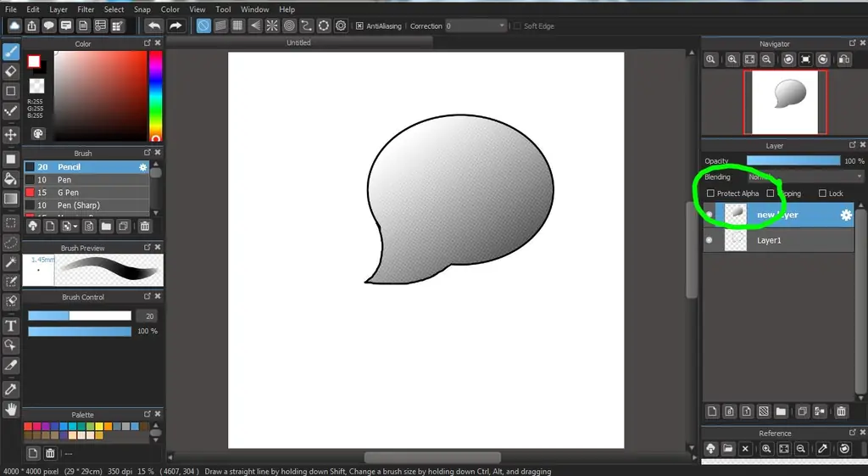Select the Brush tool in left toolbar
Viewport: 868px width, 476px height.
pyautogui.click(x=10, y=52)
